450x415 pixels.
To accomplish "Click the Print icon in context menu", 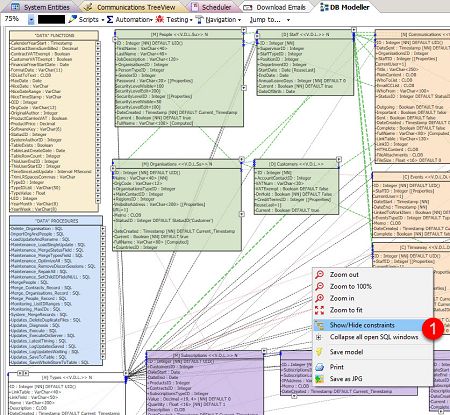I will pos(319,367).
